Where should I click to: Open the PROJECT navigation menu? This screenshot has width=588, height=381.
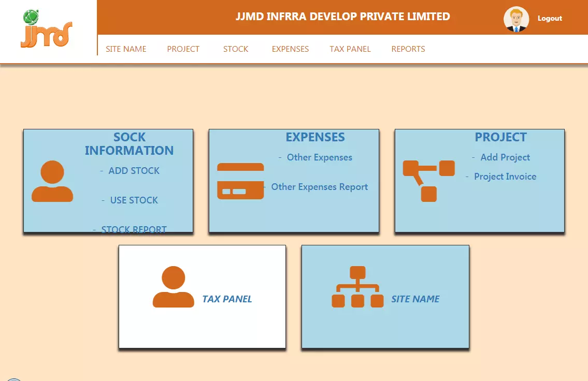tap(183, 49)
